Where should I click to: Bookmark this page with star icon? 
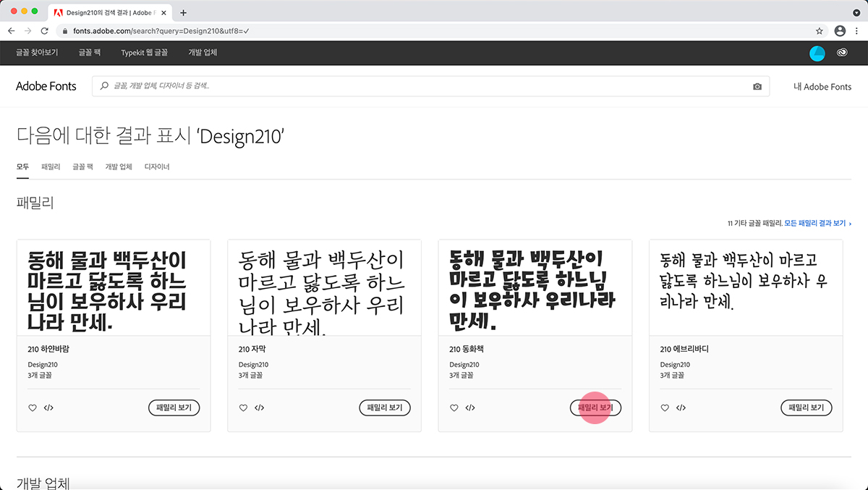(820, 31)
